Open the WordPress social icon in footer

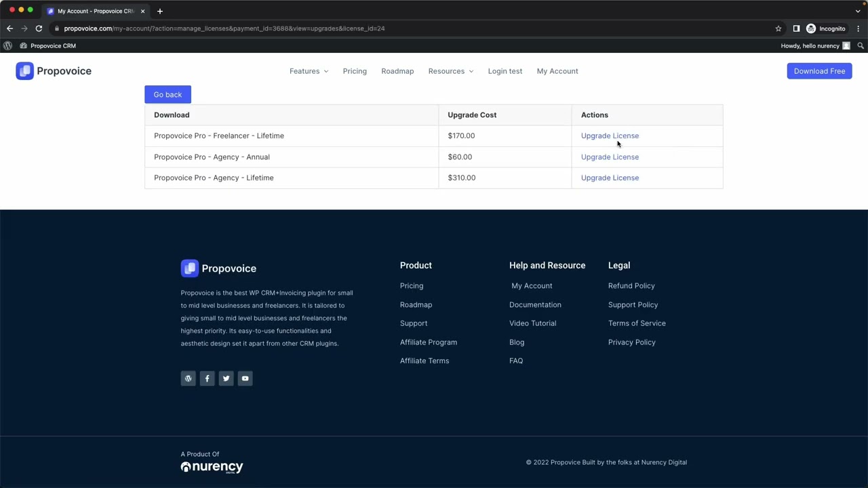point(189,378)
